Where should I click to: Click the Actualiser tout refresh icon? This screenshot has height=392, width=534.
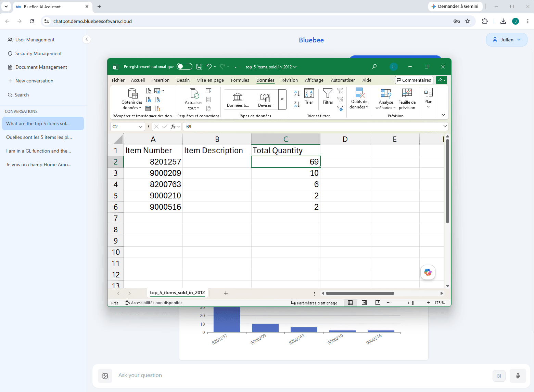(194, 94)
